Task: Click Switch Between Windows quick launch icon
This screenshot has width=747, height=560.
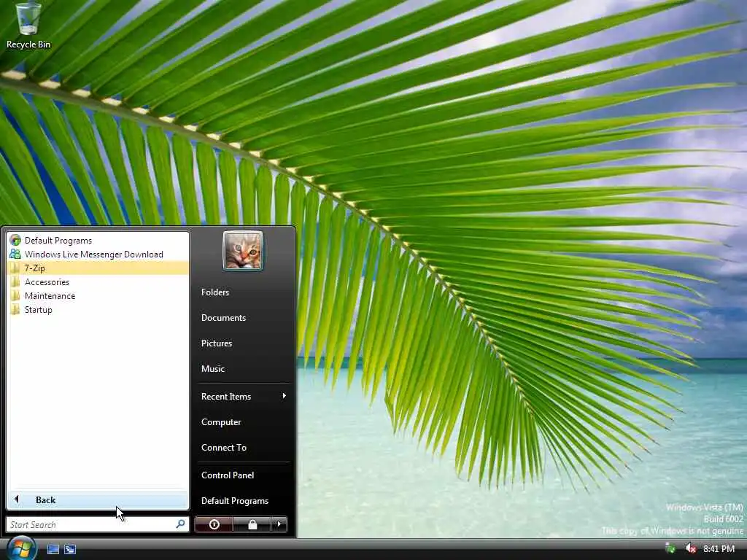Action: click(x=70, y=550)
